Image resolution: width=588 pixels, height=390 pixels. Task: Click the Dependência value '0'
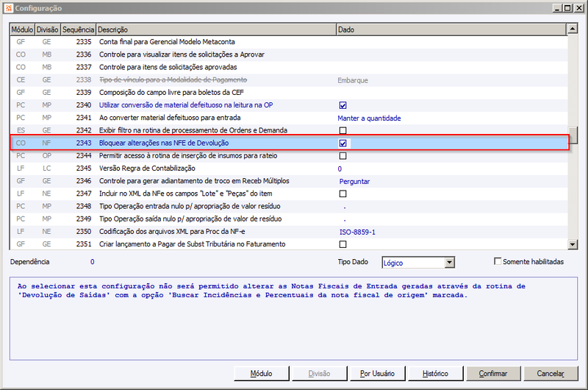(x=93, y=262)
